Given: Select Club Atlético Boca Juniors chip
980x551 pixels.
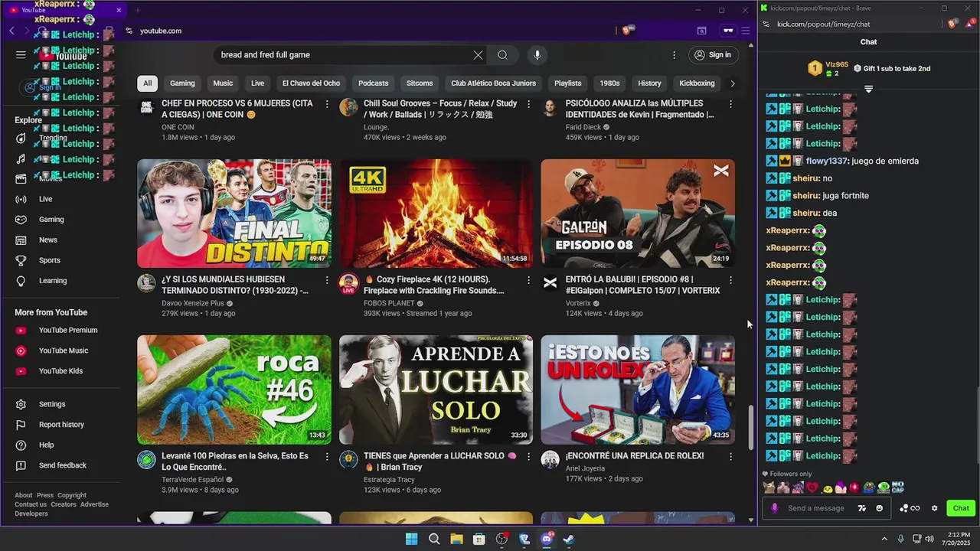Looking at the screenshot, I should [x=493, y=83].
